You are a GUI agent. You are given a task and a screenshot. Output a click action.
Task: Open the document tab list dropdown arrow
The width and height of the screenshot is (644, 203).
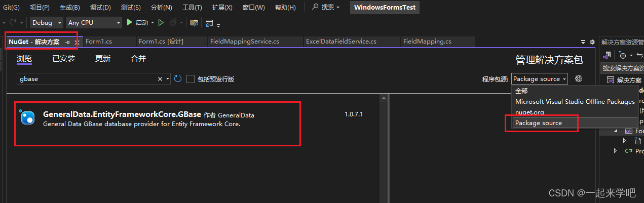[x=583, y=42]
